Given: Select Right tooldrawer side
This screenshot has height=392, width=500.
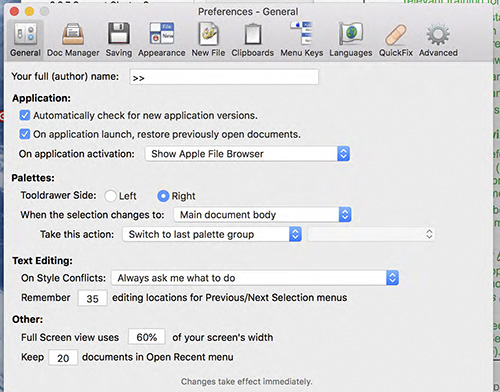Looking at the screenshot, I should (x=163, y=196).
